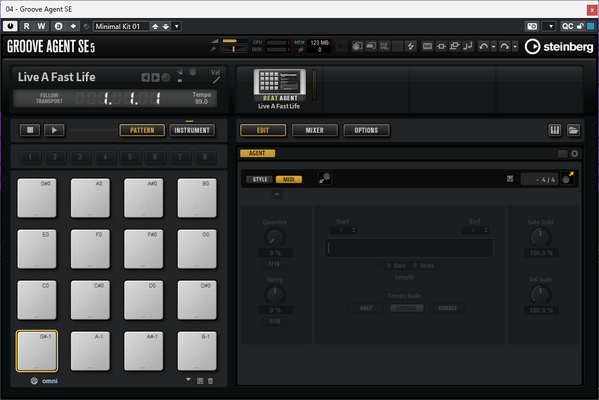Click the keyboard-shaped icon in the header toolbar

[x=427, y=46]
